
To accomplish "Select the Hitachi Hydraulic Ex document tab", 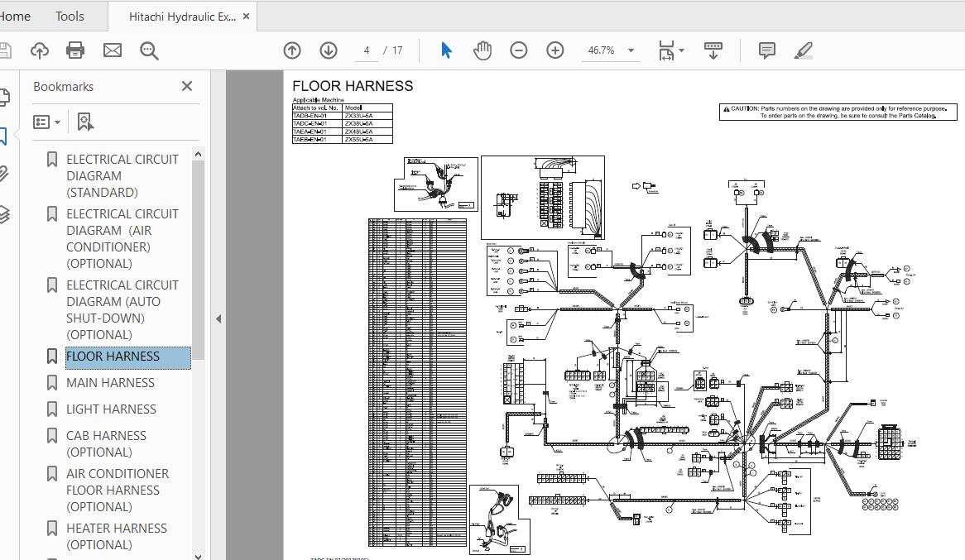I will coord(182,17).
